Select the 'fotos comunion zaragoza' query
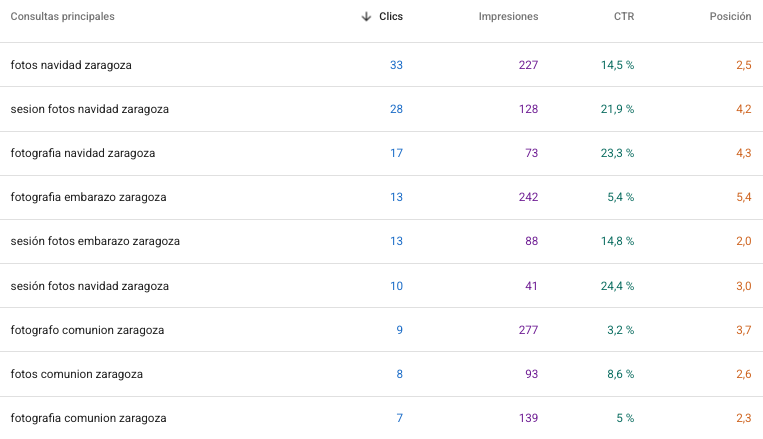The height and width of the screenshot is (439, 763). coord(76,374)
